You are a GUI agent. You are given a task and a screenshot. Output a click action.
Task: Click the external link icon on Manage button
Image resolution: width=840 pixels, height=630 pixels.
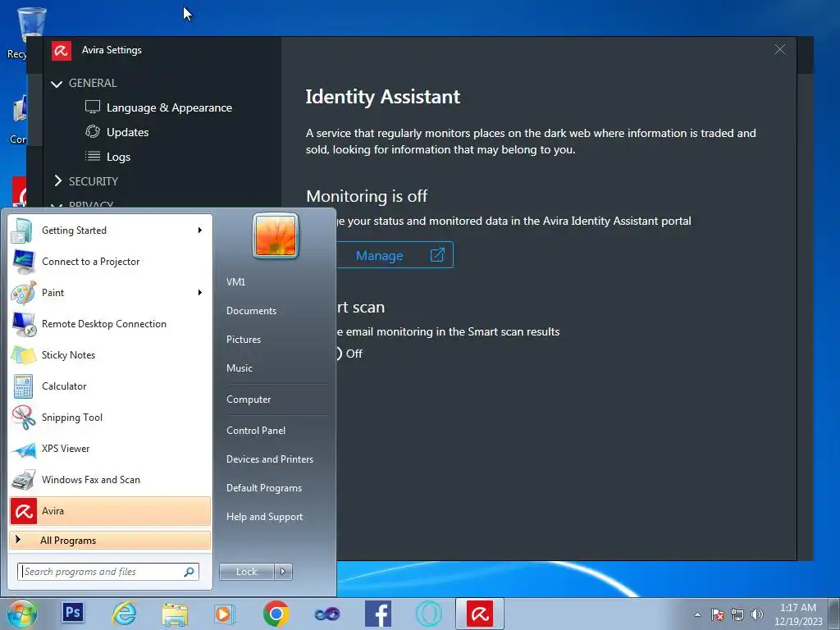point(437,255)
